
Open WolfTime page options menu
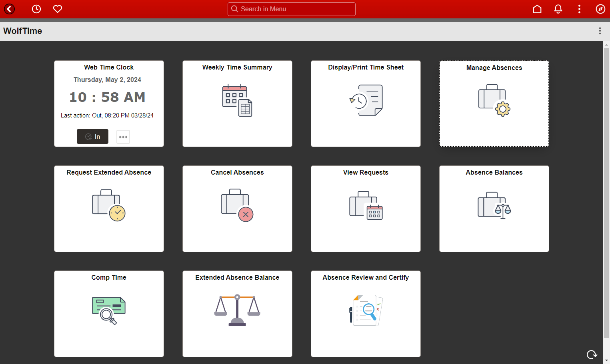[x=600, y=31]
